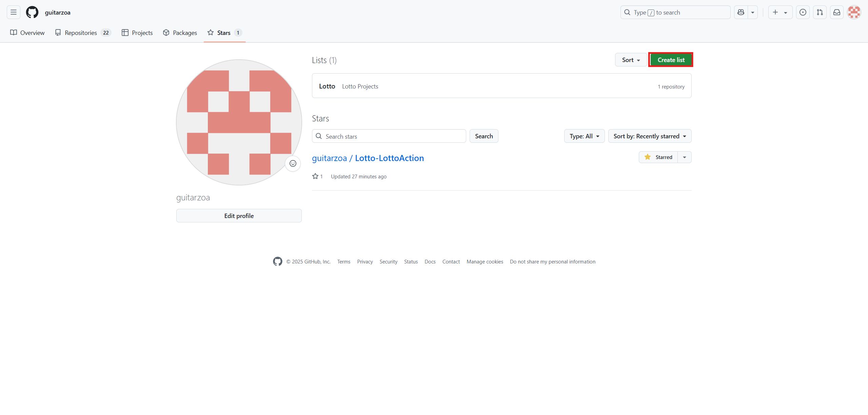Focus the Search stars input field
The width and height of the screenshot is (868, 415).
(x=389, y=136)
